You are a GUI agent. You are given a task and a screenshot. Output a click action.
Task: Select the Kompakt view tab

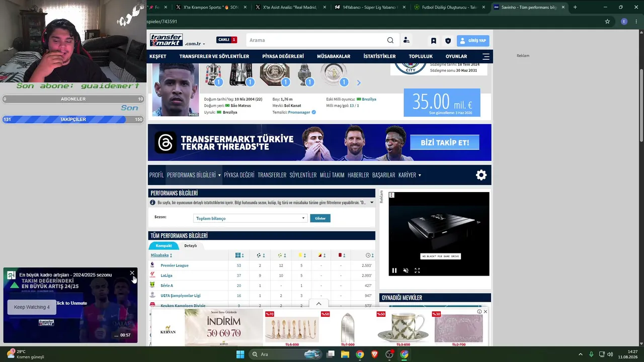164,246
